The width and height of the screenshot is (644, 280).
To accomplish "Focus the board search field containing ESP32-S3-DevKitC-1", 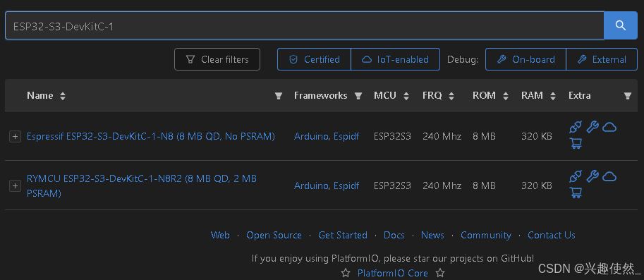I will click(304, 25).
